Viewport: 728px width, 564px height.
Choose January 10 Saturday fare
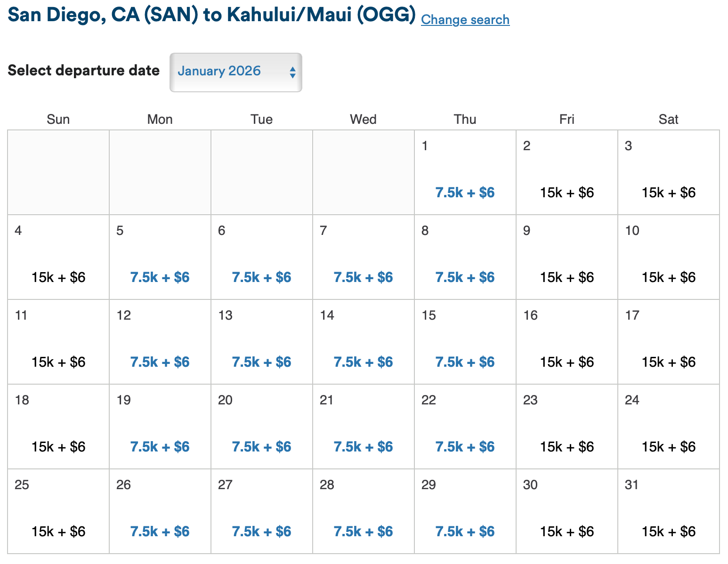(x=668, y=277)
